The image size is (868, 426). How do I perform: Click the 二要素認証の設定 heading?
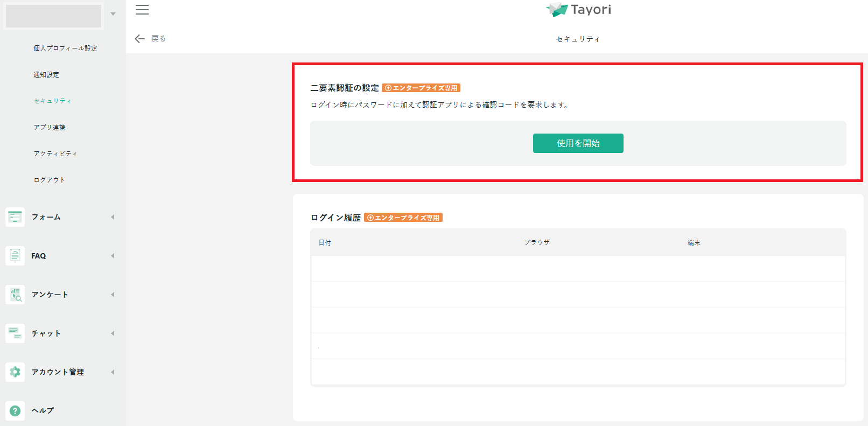coord(345,88)
